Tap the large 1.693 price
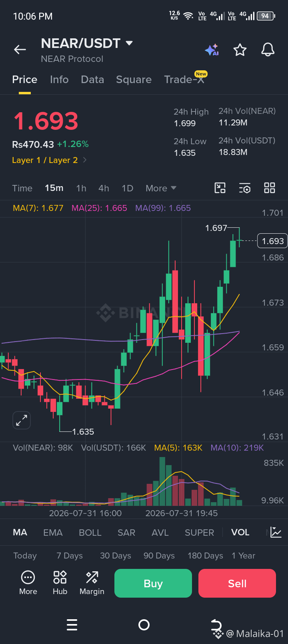 pos(46,121)
